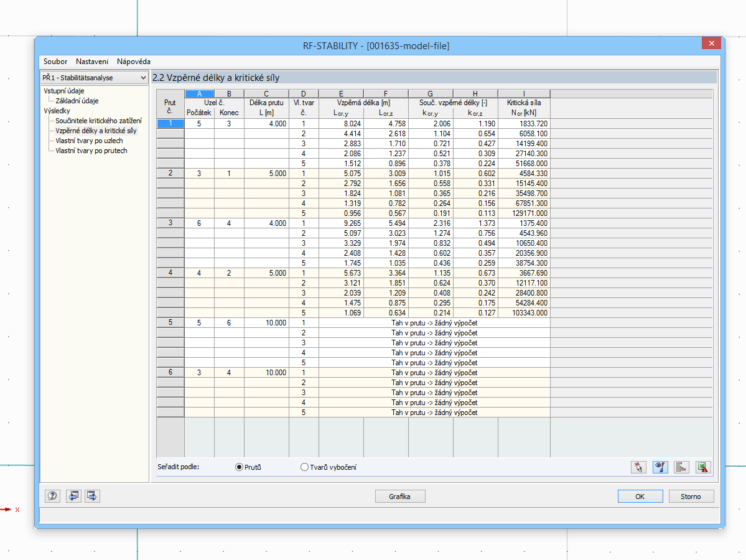
Task: Select the Tvarů vybočení radio button
Action: pyautogui.click(x=304, y=467)
